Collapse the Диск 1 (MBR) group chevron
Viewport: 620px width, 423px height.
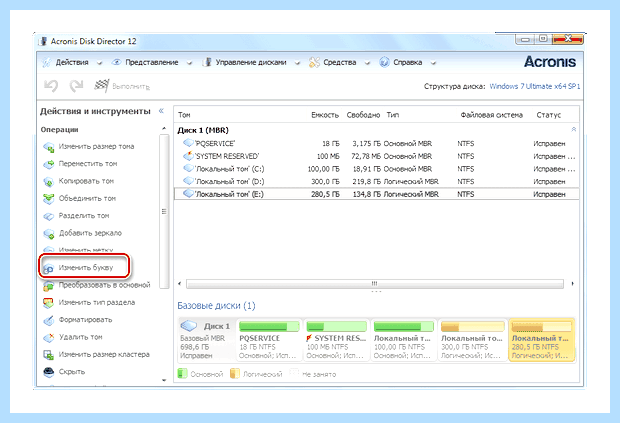click(x=574, y=130)
